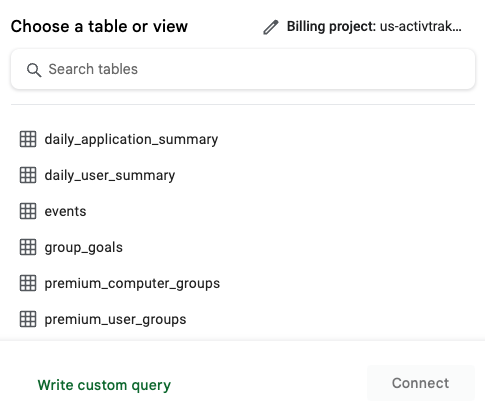Click the truncated us-activtrak project name
Viewport: 485px width, 405px height.
click(421, 26)
